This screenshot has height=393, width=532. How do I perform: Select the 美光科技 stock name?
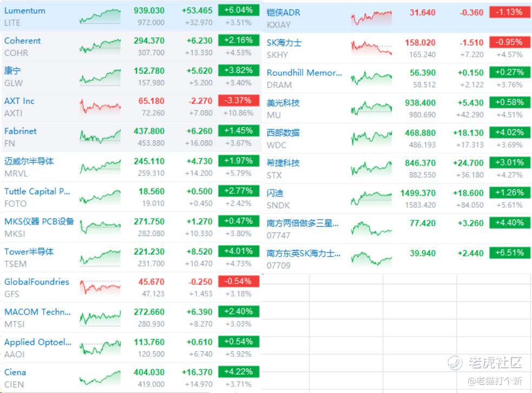point(283,103)
